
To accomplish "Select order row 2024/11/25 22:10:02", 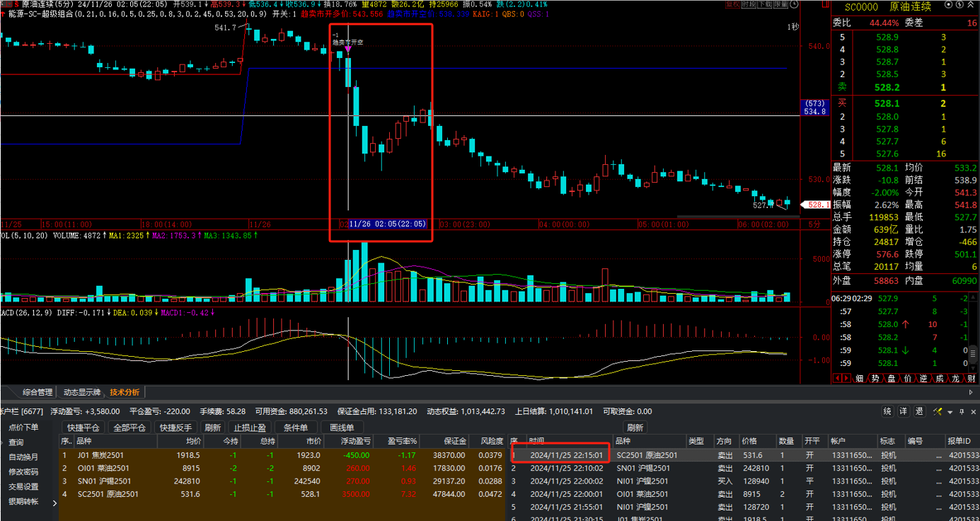I will click(x=744, y=468).
